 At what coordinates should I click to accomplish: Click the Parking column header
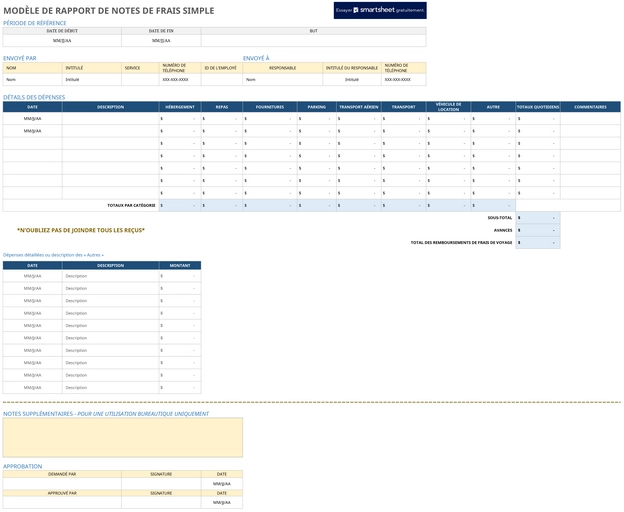point(317,107)
